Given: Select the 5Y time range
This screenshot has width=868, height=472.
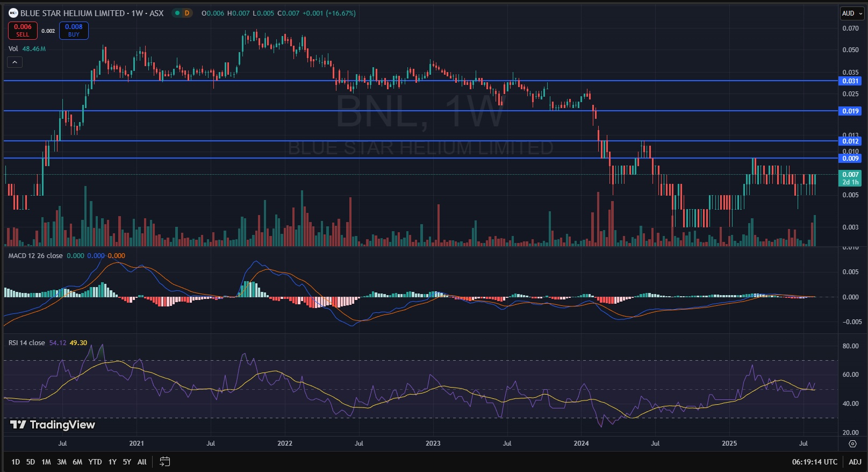Looking at the screenshot, I should click(127, 462).
